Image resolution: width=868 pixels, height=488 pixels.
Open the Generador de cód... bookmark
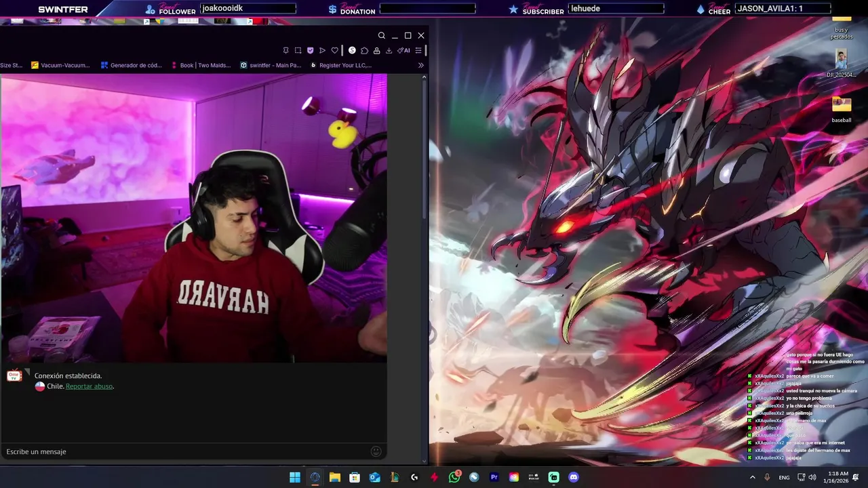[x=131, y=65]
